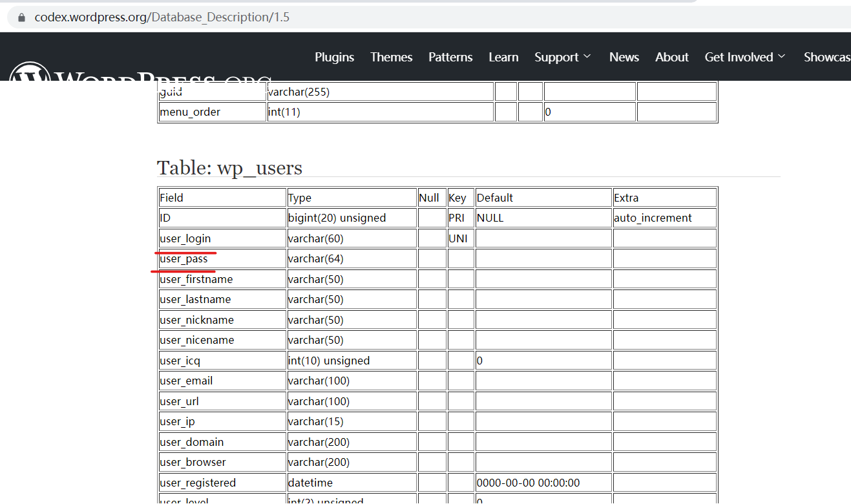Click the 'auto_increment' cell
The image size is (851, 504).
[x=665, y=218]
